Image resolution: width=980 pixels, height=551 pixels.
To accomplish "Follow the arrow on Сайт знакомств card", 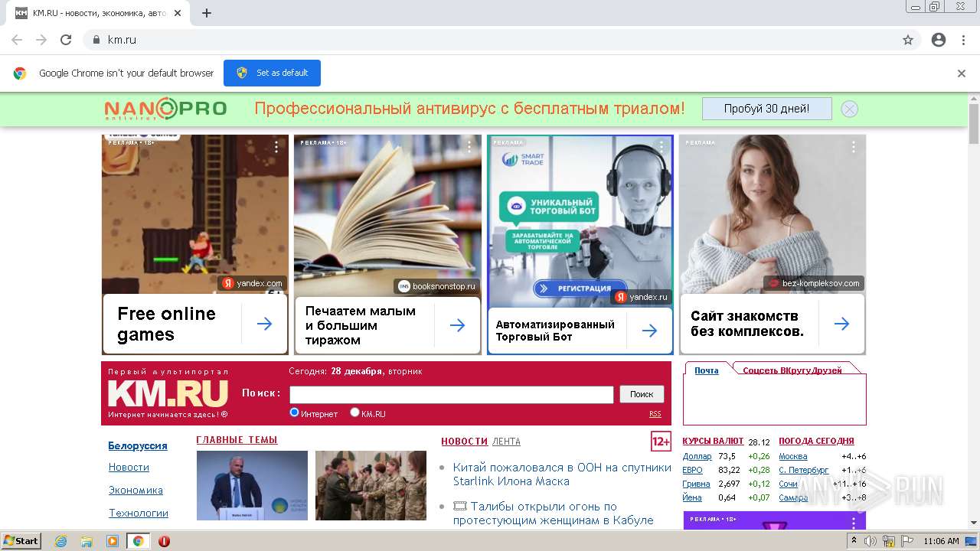I will (x=842, y=324).
